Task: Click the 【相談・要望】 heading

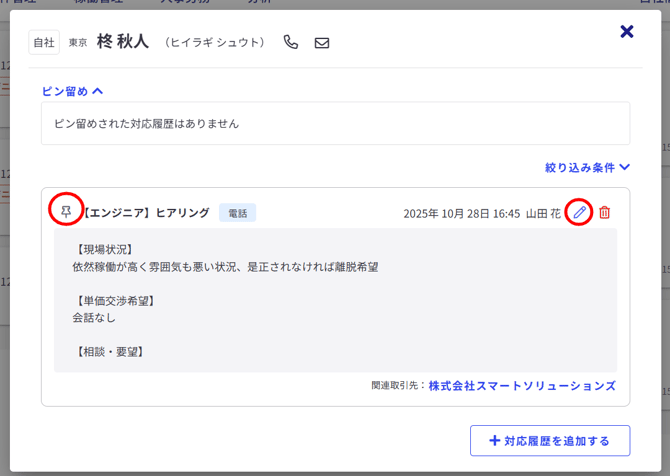Action: click(x=110, y=352)
